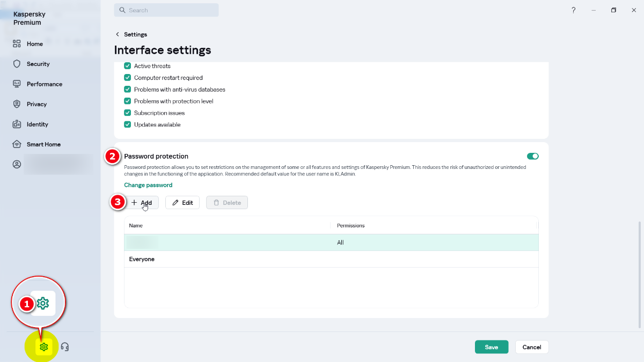
Task: Disable the Password protection toggle
Action: point(532,156)
